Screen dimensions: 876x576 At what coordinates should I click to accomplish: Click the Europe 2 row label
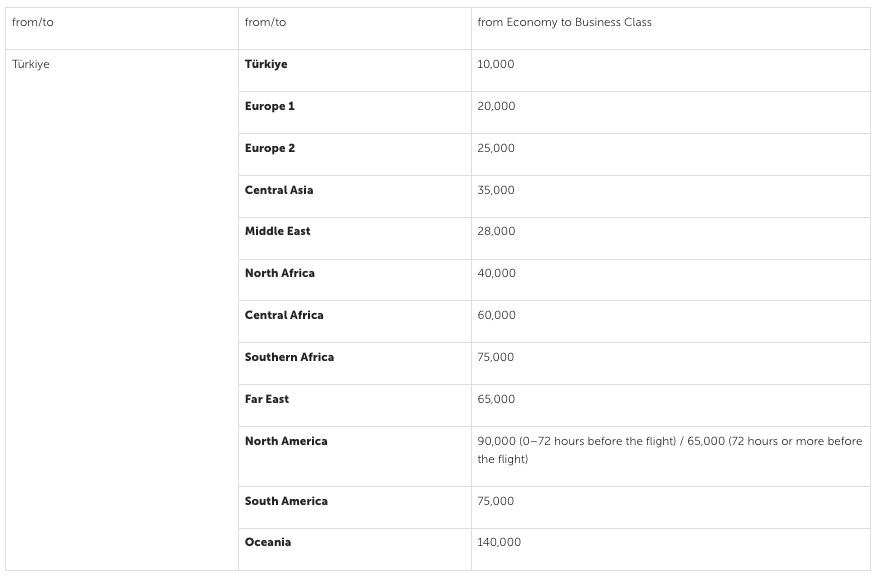tap(270, 148)
